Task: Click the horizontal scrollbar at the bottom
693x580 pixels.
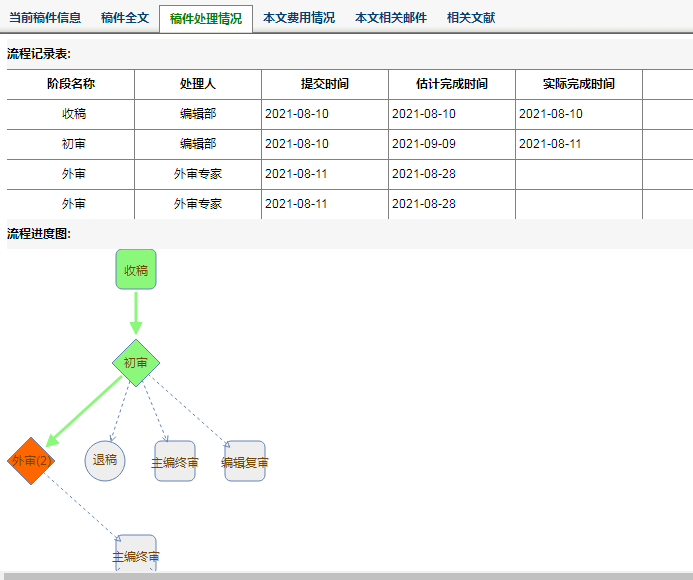Action: click(x=346, y=576)
